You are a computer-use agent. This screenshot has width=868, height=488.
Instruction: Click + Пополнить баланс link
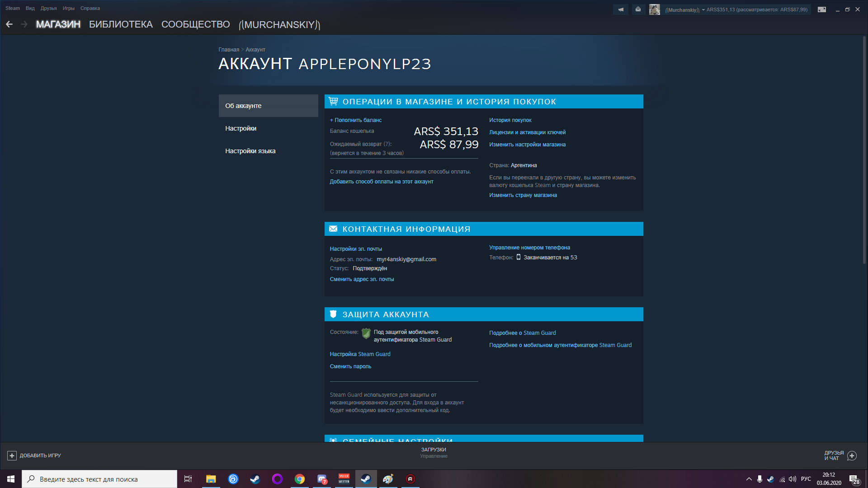pyautogui.click(x=356, y=120)
